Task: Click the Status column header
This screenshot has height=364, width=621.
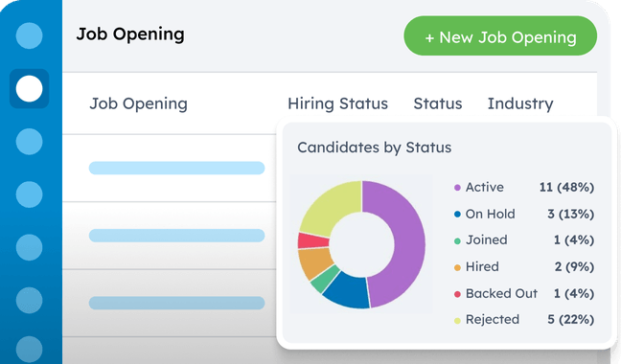Action: (438, 103)
